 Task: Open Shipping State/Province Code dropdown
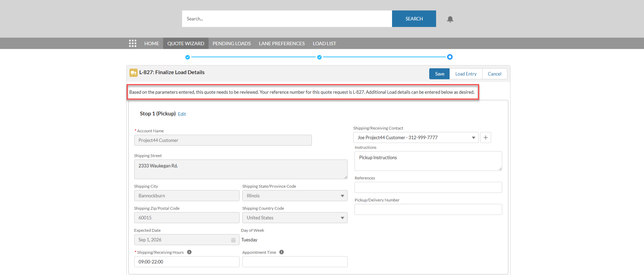(x=295, y=195)
